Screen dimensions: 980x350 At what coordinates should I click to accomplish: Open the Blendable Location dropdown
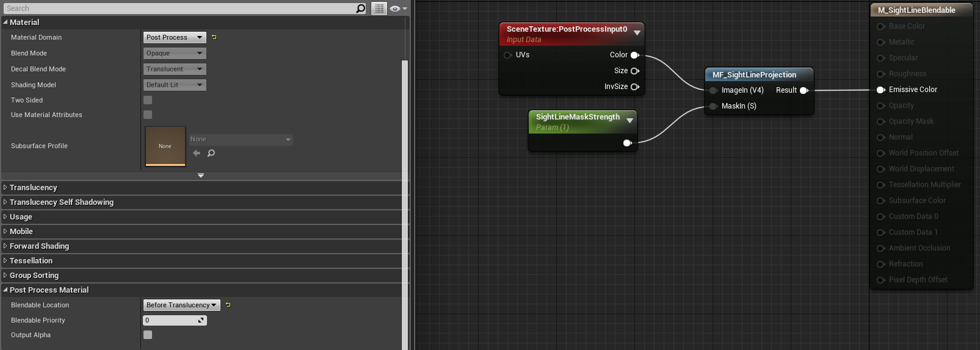pyautogui.click(x=182, y=305)
